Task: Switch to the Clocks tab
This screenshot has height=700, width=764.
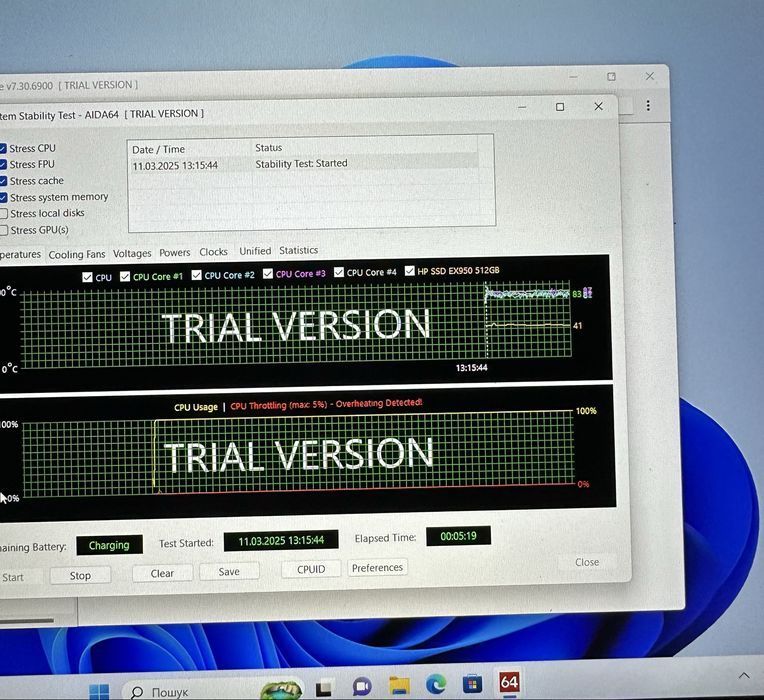Action: click(x=213, y=252)
